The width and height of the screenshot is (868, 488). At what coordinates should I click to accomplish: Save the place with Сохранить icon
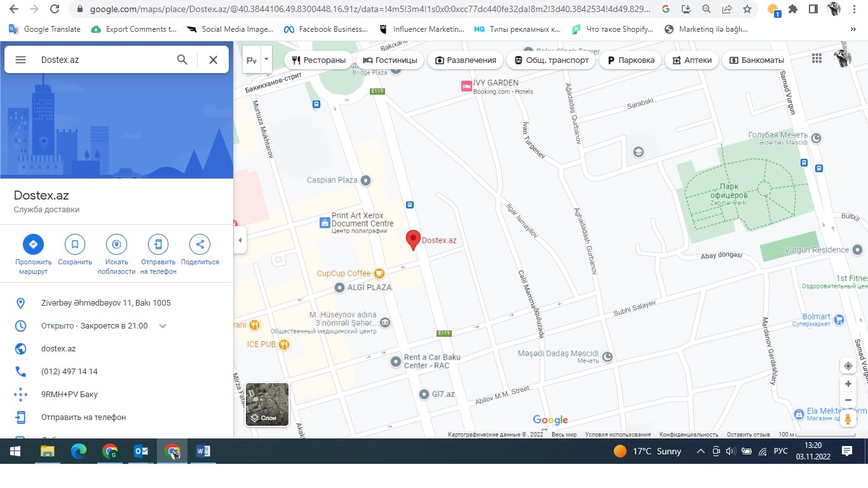pos(75,244)
